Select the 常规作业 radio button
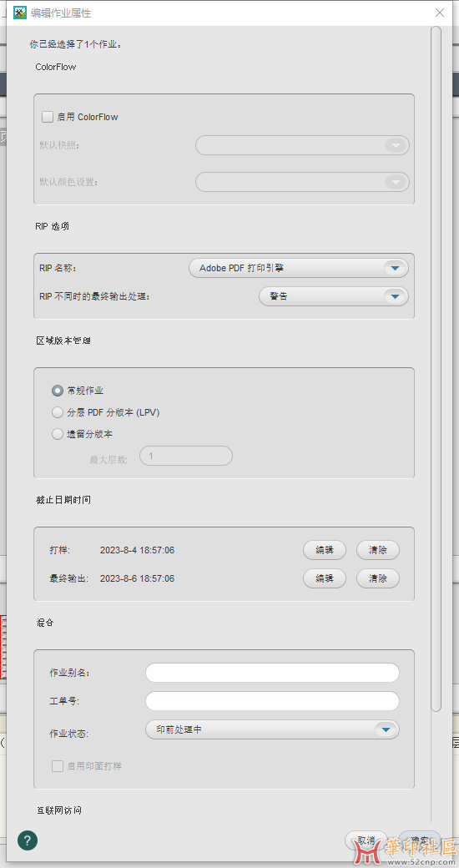 tap(58, 391)
